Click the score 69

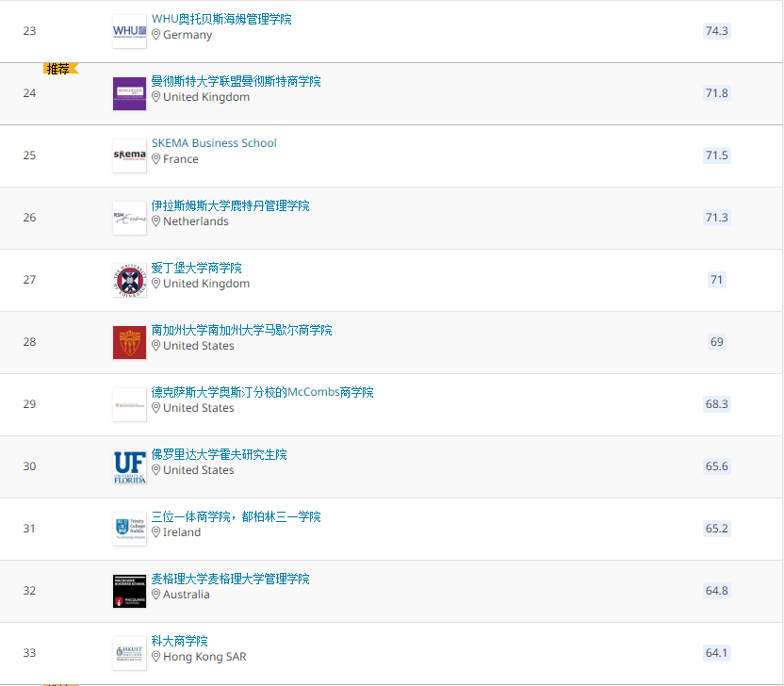(716, 342)
